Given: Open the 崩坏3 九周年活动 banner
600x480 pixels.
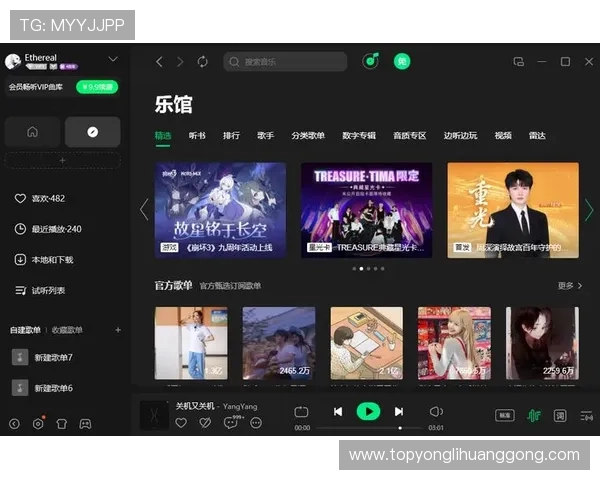Looking at the screenshot, I should pos(220,210).
